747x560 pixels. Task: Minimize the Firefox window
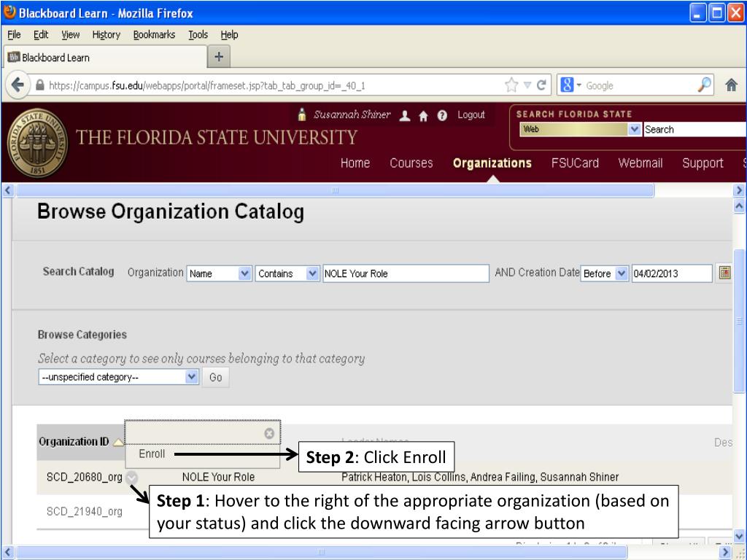(698, 13)
